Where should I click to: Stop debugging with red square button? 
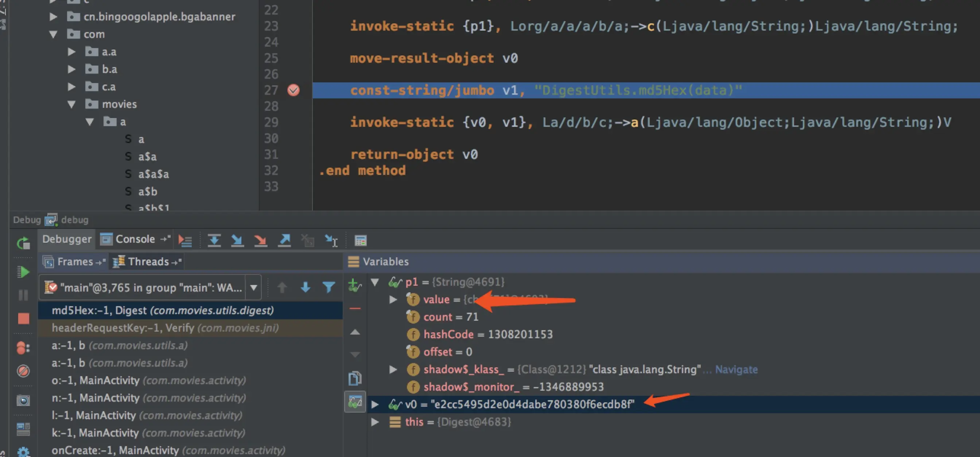point(23,318)
